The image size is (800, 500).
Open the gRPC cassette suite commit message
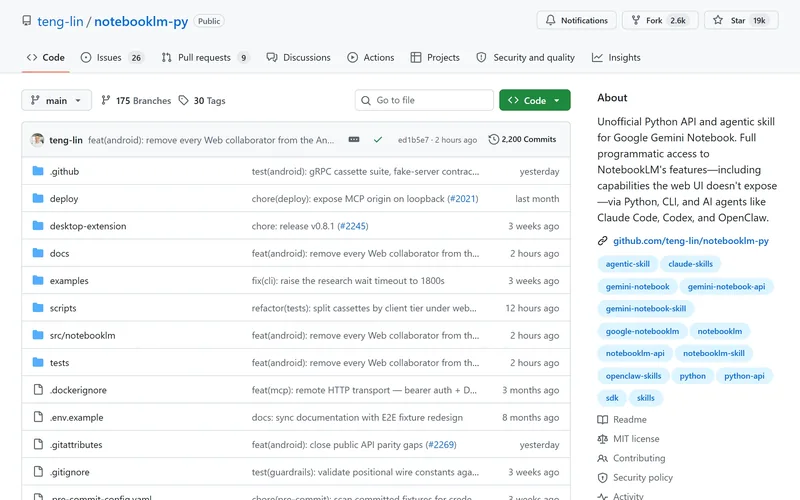pos(365,171)
